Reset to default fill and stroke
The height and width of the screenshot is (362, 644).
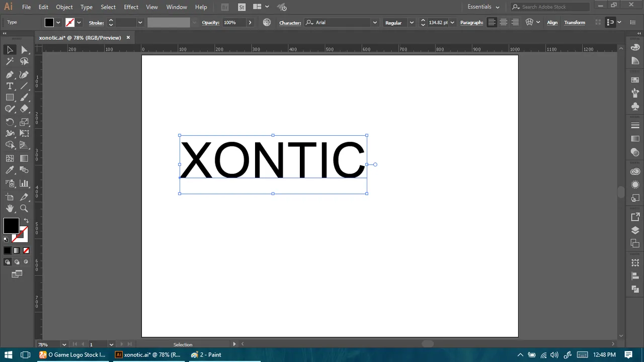coord(6,239)
